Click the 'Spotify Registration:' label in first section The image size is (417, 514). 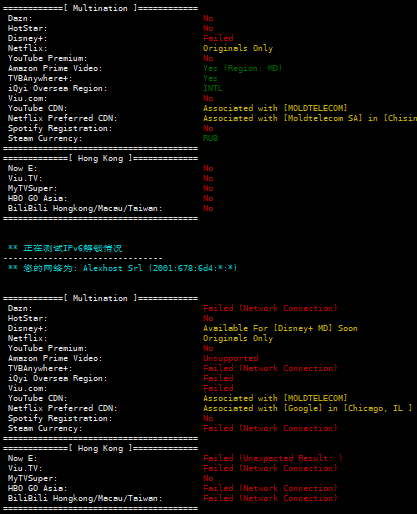[x=60, y=128]
